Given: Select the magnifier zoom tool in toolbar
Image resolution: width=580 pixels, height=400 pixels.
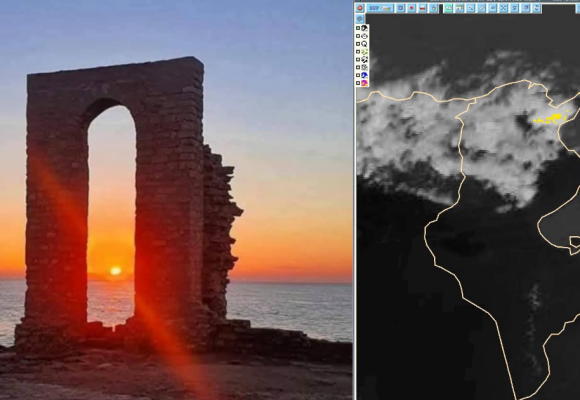Looking at the screenshot, I should click(x=471, y=8).
